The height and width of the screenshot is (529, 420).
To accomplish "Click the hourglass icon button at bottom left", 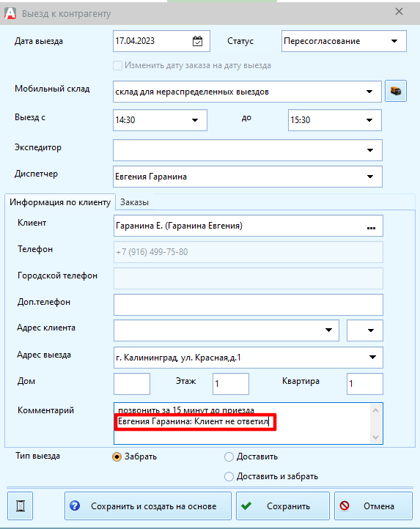I will pos(21,506).
